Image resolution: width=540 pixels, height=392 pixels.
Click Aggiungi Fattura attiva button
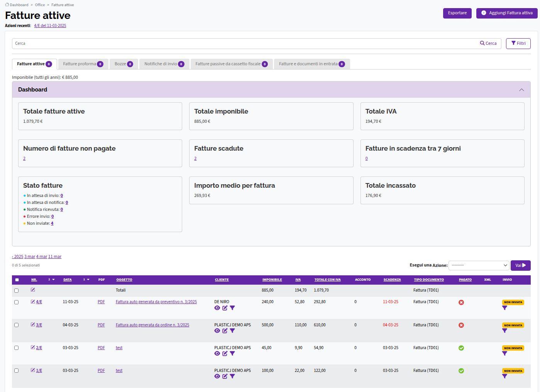pos(507,13)
